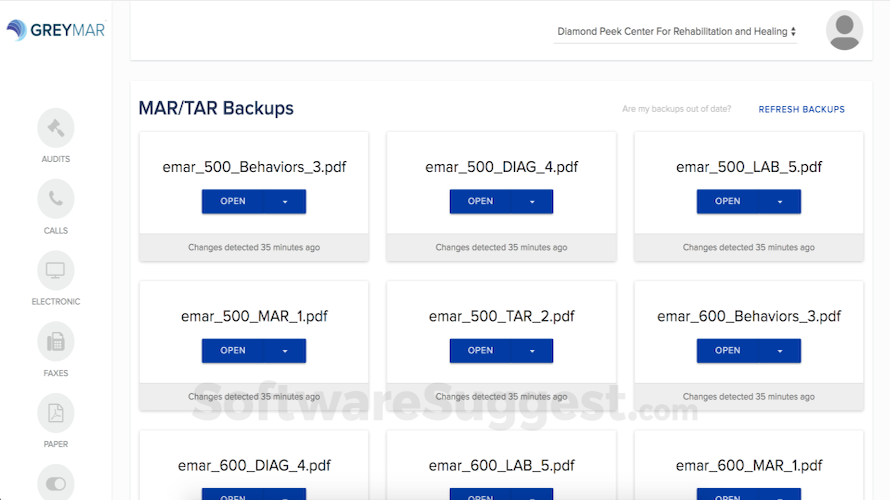Click the toggle icon in the sidebar

click(56, 483)
